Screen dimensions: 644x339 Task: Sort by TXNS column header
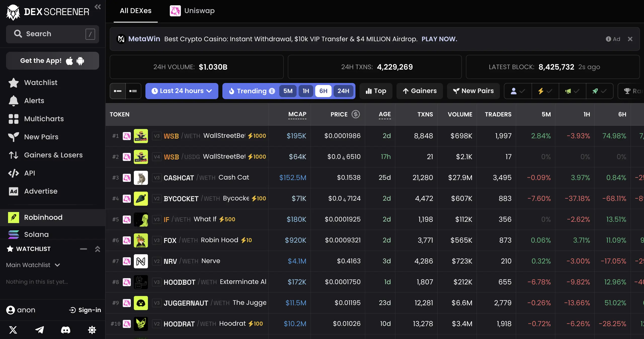tap(425, 114)
